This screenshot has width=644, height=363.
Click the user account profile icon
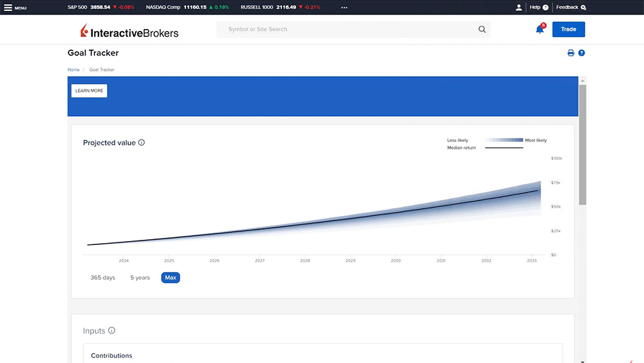[x=519, y=8]
